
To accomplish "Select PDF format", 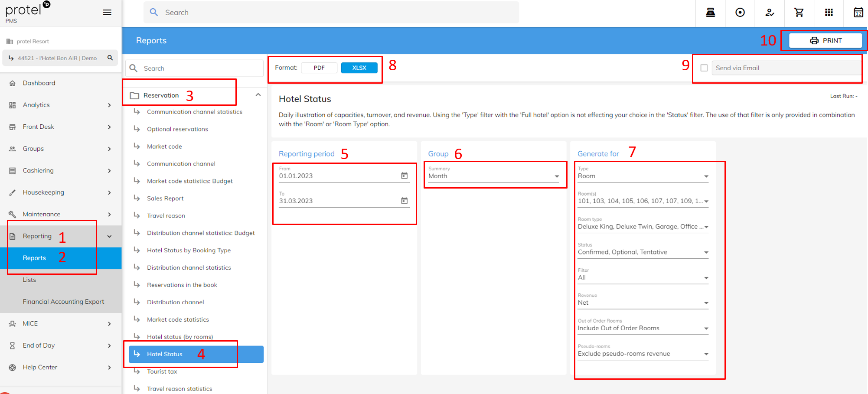I will point(319,68).
